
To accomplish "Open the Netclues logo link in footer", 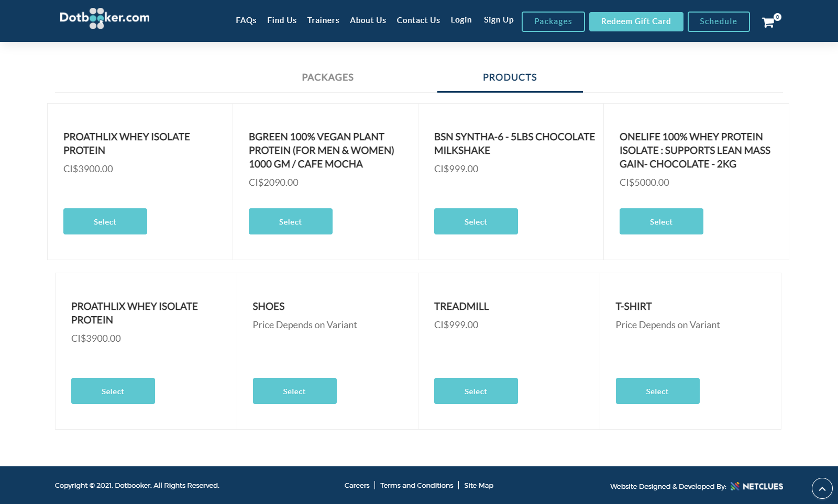I will [x=757, y=486].
